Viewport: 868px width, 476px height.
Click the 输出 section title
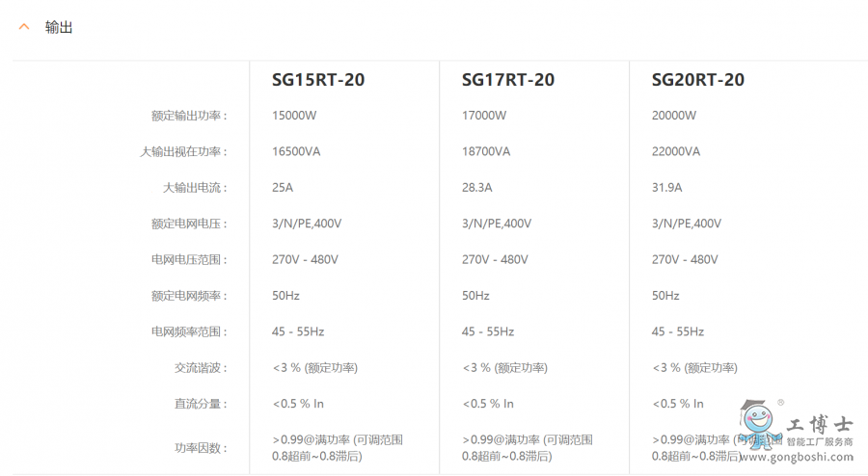click(59, 27)
